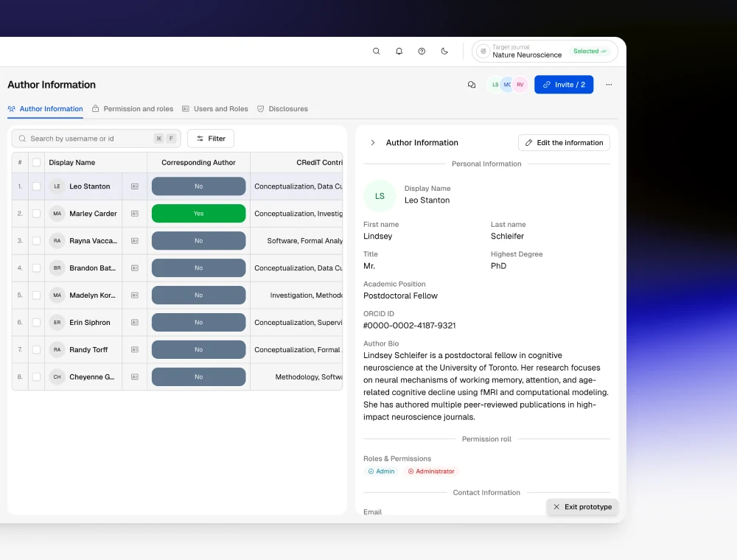737x560 pixels.
Task: Click the large LS avatar in details panel
Action: point(380,197)
